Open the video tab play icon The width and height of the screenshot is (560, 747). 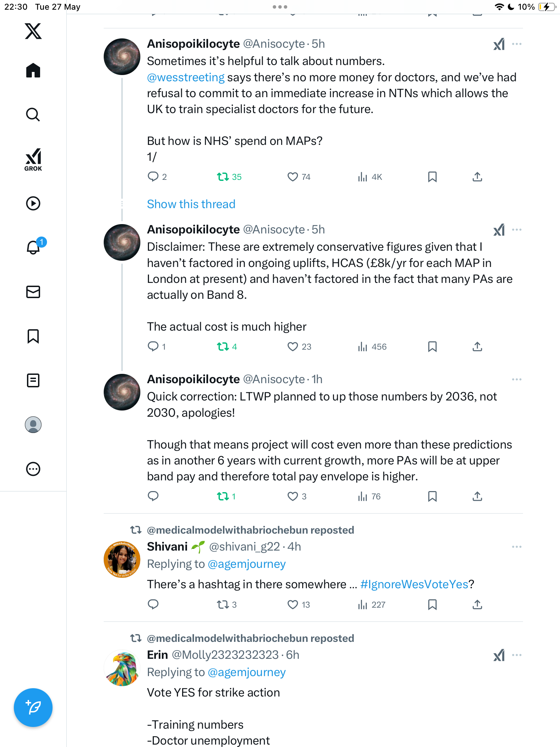(x=33, y=203)
